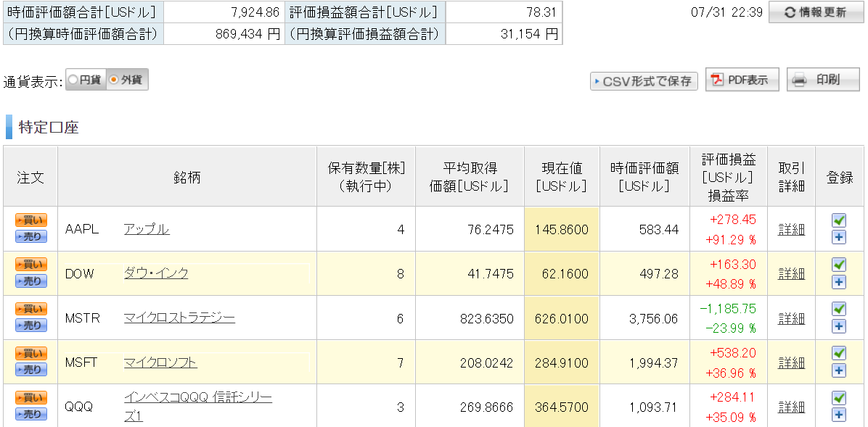Click 売り sell button for AAPL
The width and height of the screenshot is (868, 427).
click(x=31, y=237)
